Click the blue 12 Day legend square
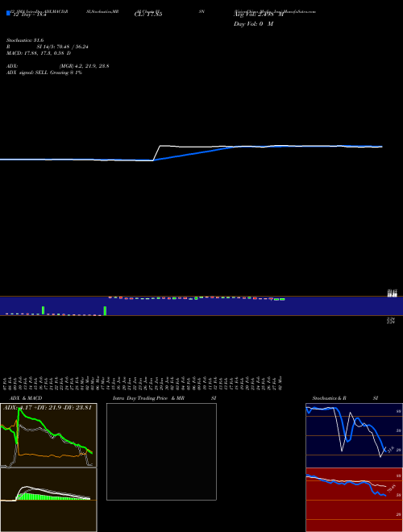The height and width of the screenshot is (532, 403). click(x=8, y=13)
